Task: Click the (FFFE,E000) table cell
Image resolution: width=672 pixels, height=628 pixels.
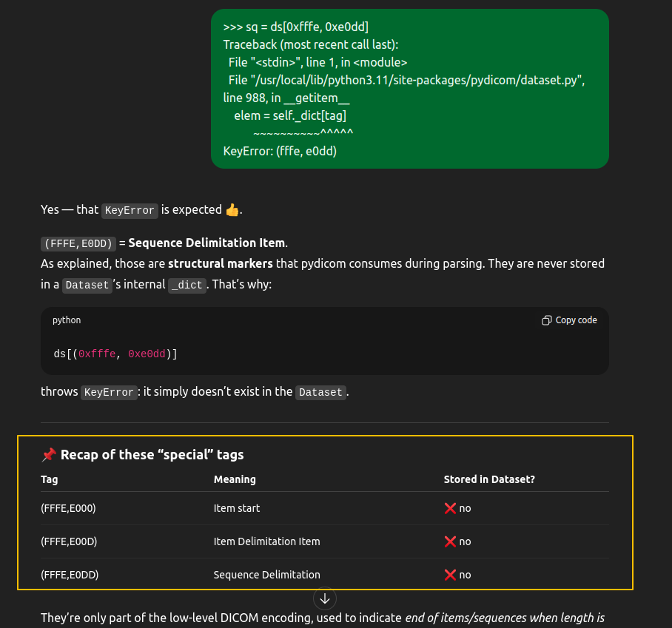Action: 68,508
